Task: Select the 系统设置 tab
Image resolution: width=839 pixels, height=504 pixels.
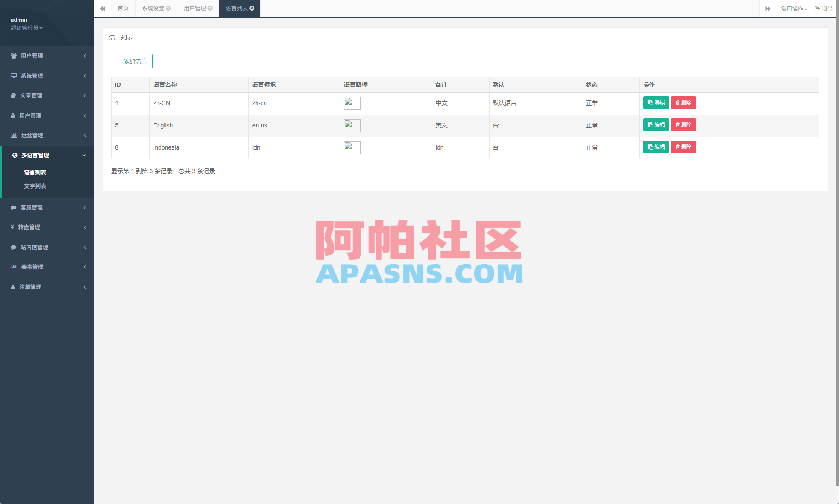Action: click(153, 8)
